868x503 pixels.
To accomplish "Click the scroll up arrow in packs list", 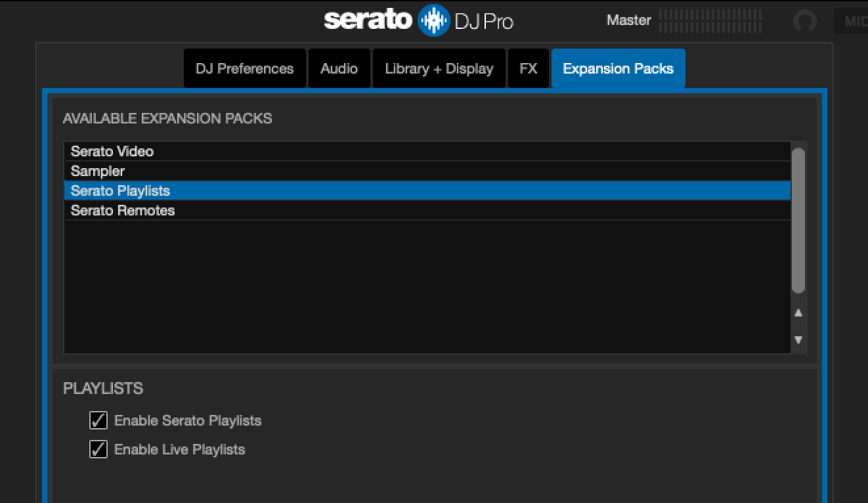I will [798, 313].
